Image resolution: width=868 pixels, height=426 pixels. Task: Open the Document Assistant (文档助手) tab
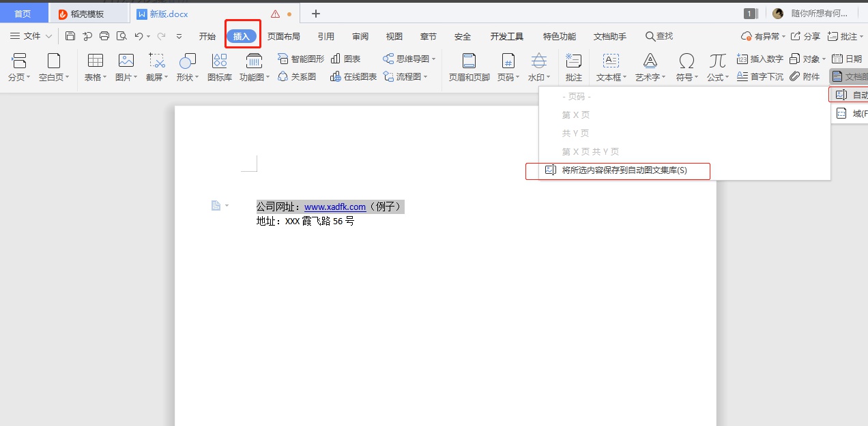tap(610, 36)
